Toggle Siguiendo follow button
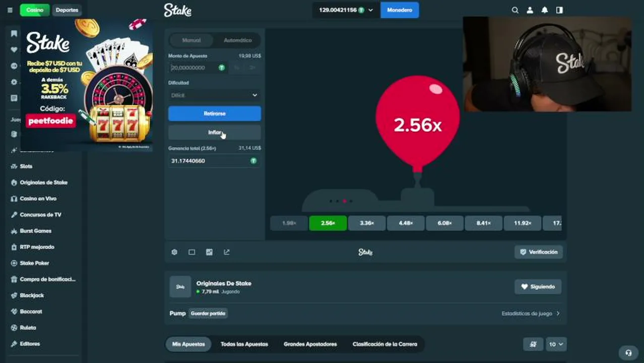The image size is (644, 363). pyautogui.click(x=538, y=287)
